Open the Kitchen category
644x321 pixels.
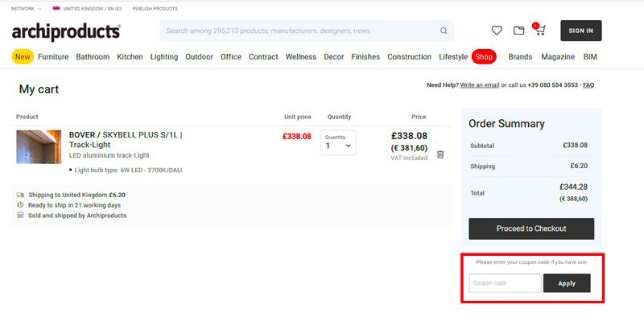tap(130, 57)
